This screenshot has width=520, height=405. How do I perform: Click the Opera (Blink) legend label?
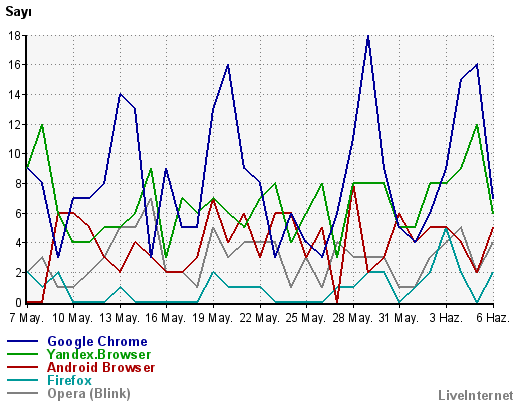pyautogui.click(x=89, y=394)
